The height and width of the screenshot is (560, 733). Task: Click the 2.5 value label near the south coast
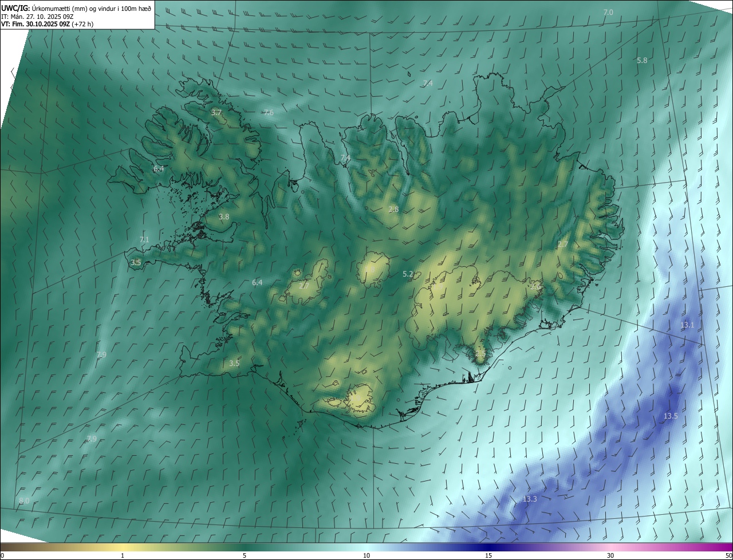pos(480,355)
